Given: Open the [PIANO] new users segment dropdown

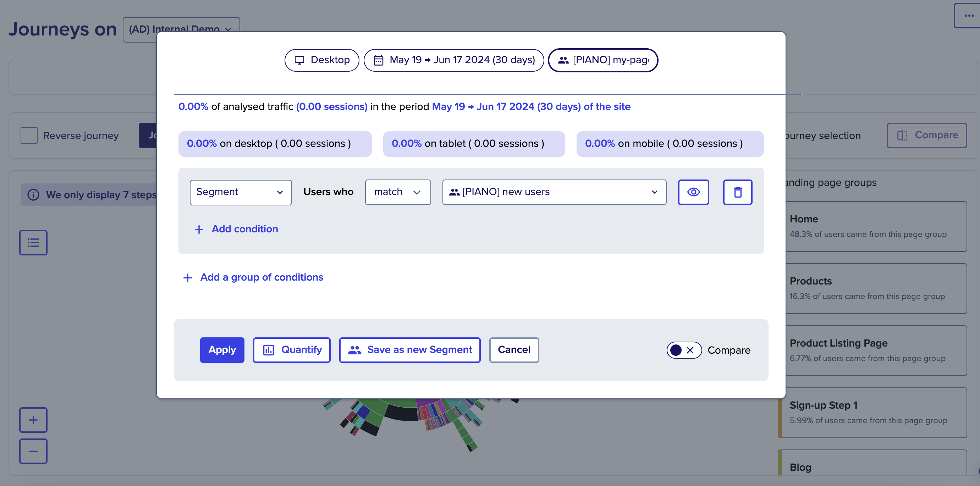Looking at the screenshot, I should pos(554,192).
